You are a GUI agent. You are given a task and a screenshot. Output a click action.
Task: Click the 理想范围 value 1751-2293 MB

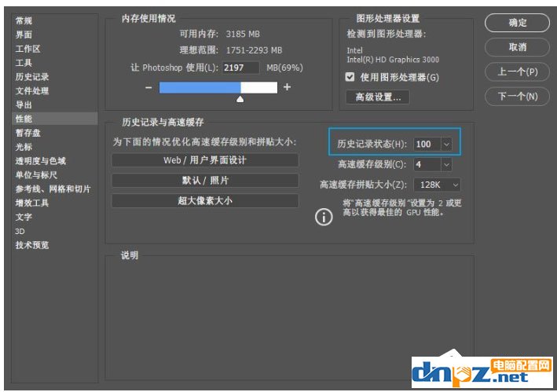click(254, 50)
